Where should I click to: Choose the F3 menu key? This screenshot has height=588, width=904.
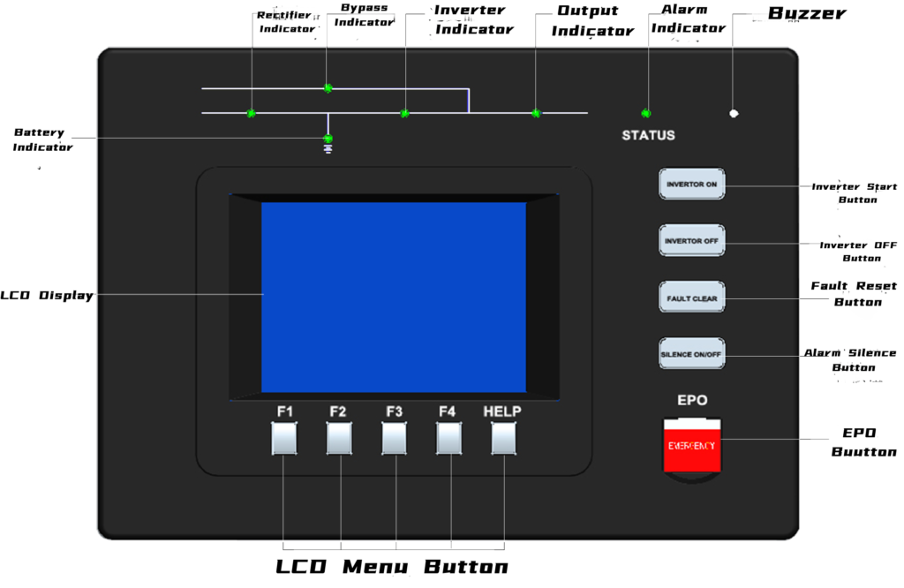tap(394, 439)
